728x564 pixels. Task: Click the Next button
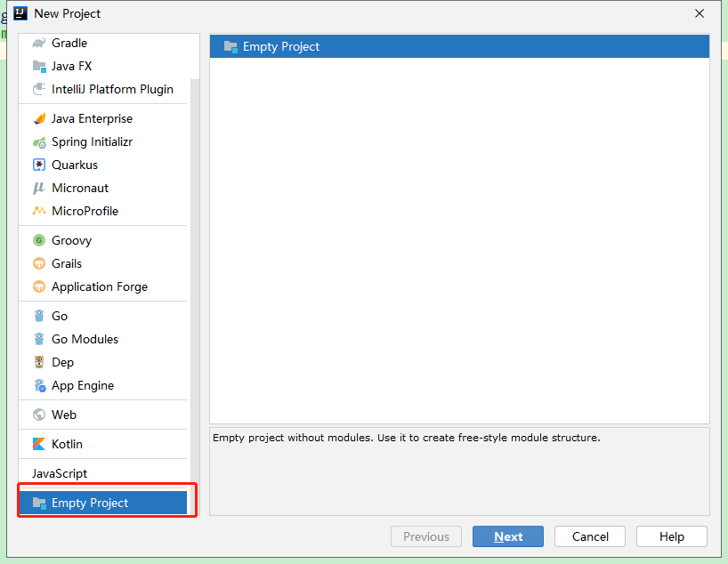click(508, 536)
